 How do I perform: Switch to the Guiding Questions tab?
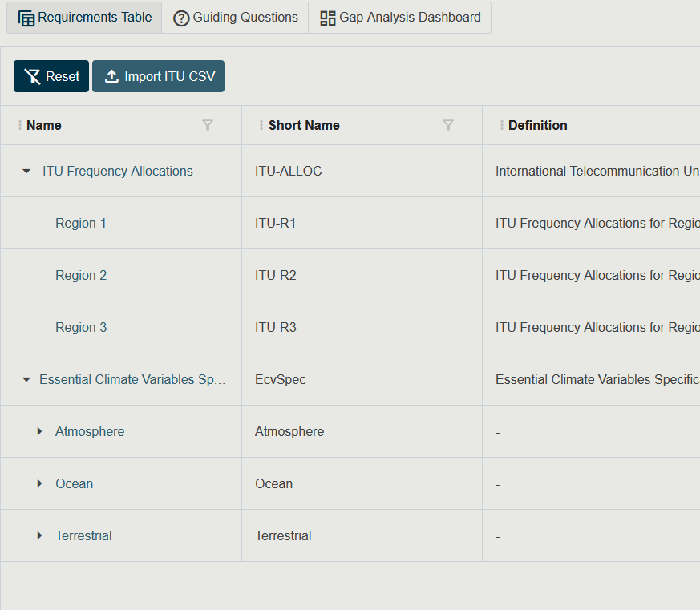tap(235, 18)
